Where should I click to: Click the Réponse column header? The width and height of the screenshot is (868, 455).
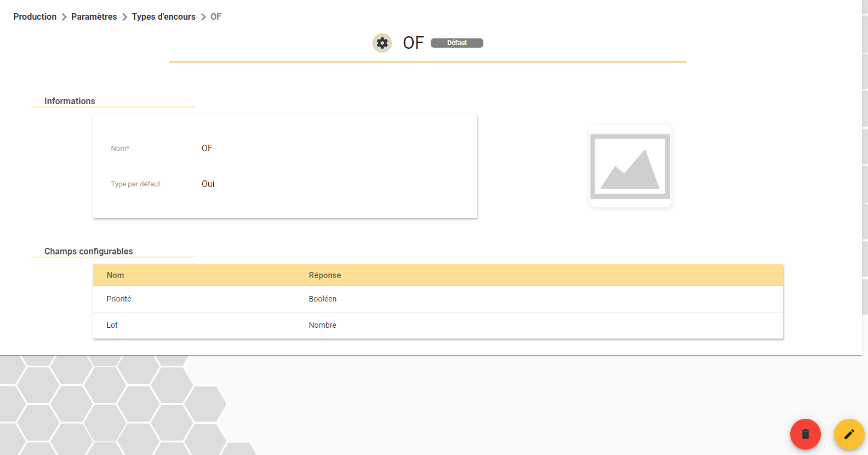[x=325, y=275]
